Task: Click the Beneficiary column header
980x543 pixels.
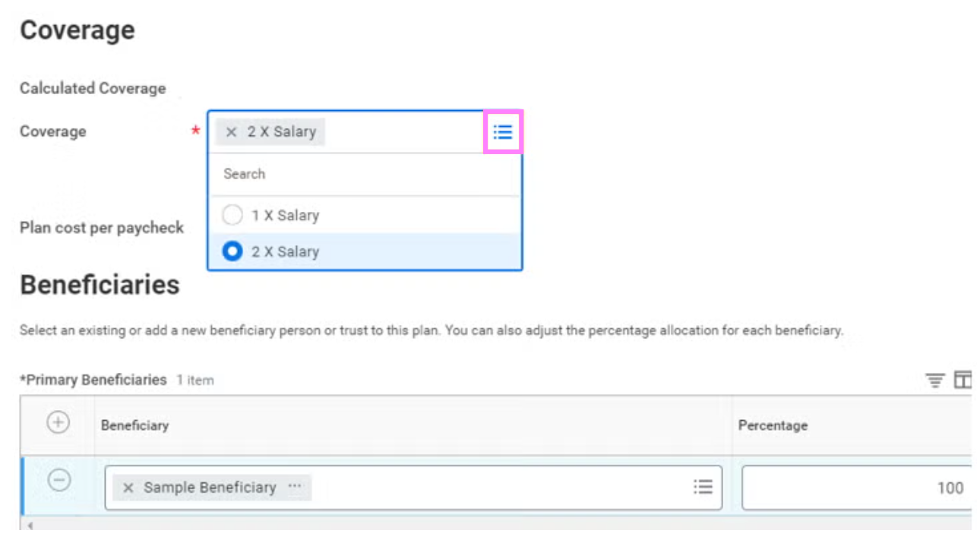Action: point(134,425)
